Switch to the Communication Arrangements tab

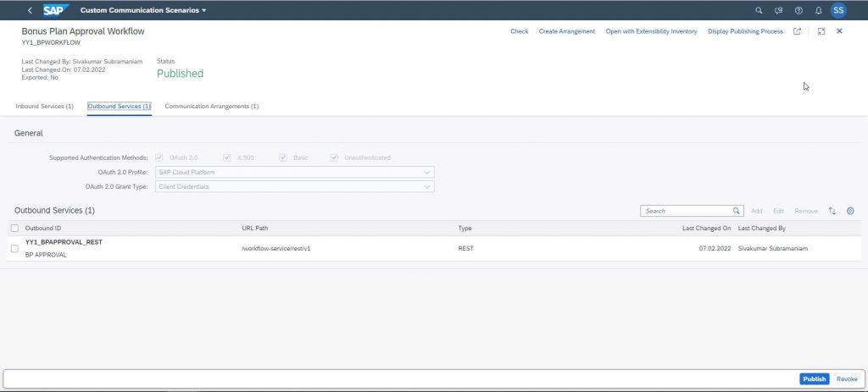click(211, 106)
